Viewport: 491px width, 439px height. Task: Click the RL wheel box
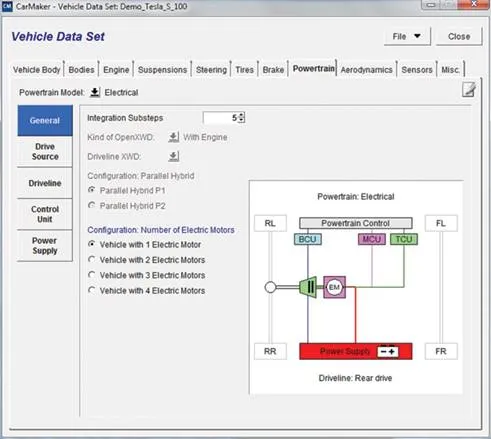point(270,223)
